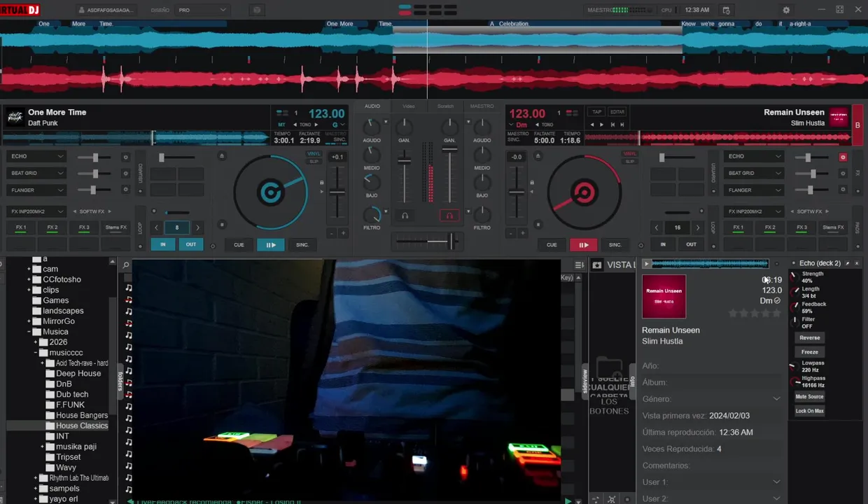This screenshot has width=868, height=504.
Task: Toggle Reverse in the Echo panel
Action: pyautogui.click(x=810, y=337)
